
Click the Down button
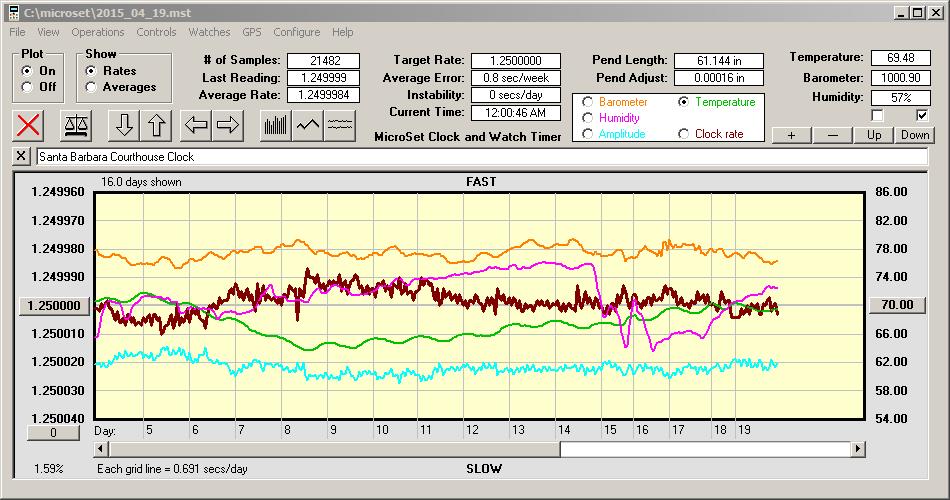[915, 135]
